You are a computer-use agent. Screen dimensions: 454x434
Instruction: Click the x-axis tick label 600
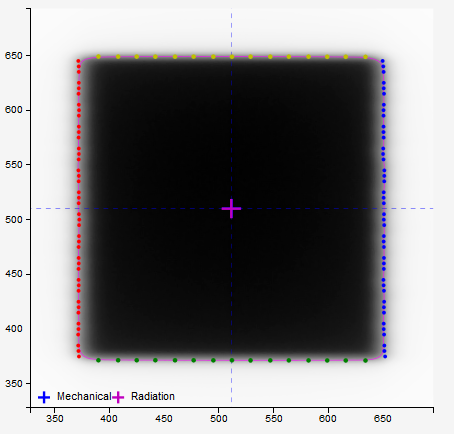328,419
